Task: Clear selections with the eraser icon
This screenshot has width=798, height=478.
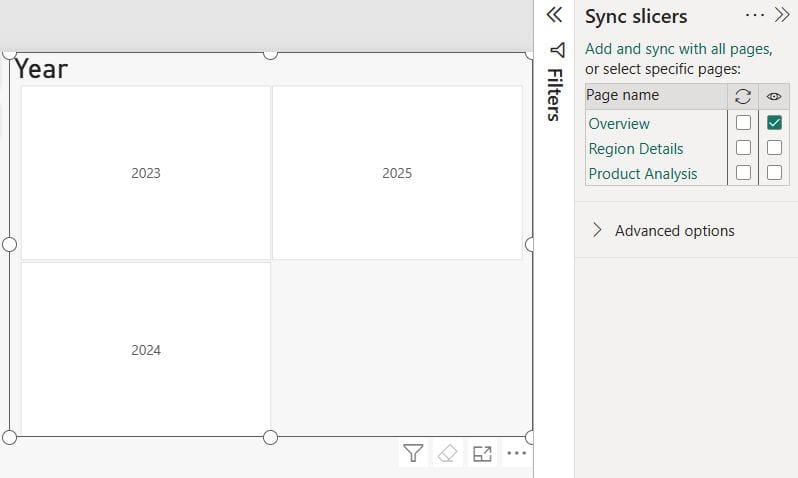Action: 447,453
